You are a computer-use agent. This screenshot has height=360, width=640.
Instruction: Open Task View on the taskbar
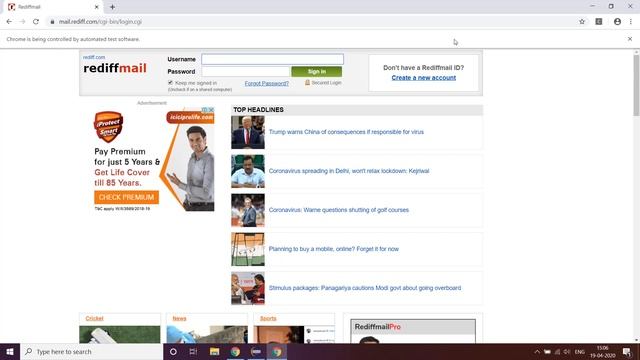tap(193, 351)
